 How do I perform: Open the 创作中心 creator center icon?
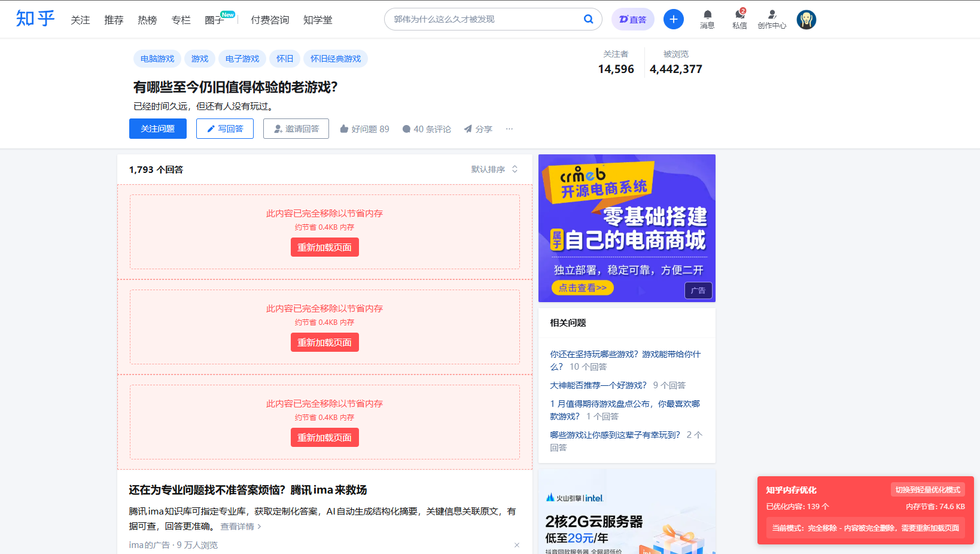[772, 19]
